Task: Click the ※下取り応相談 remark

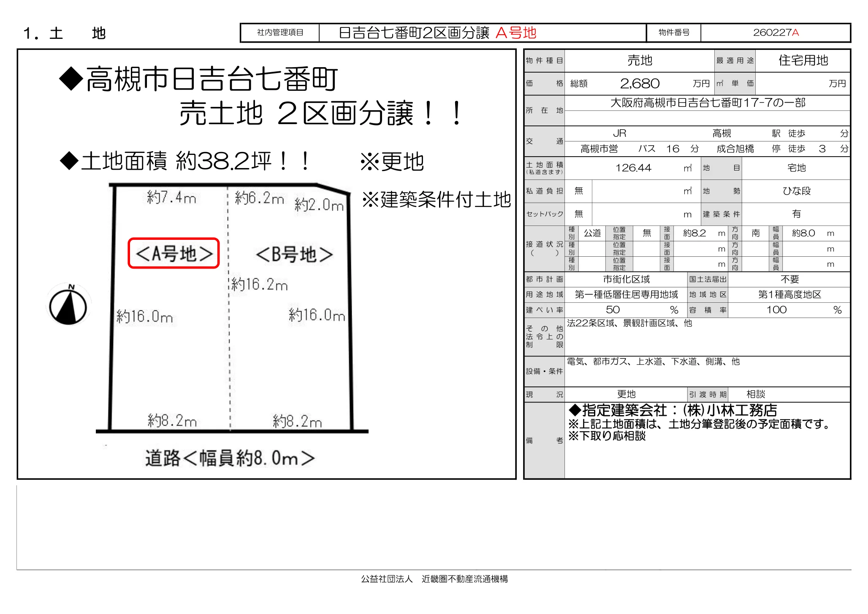Action: (x=607, y=436)
